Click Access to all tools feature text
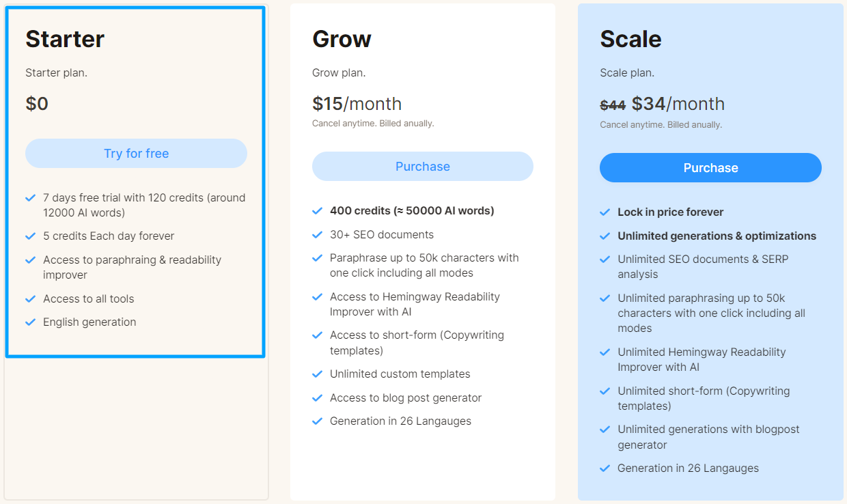Image resolution: width=847 pixels, height=504 pixels. [89, 299]
